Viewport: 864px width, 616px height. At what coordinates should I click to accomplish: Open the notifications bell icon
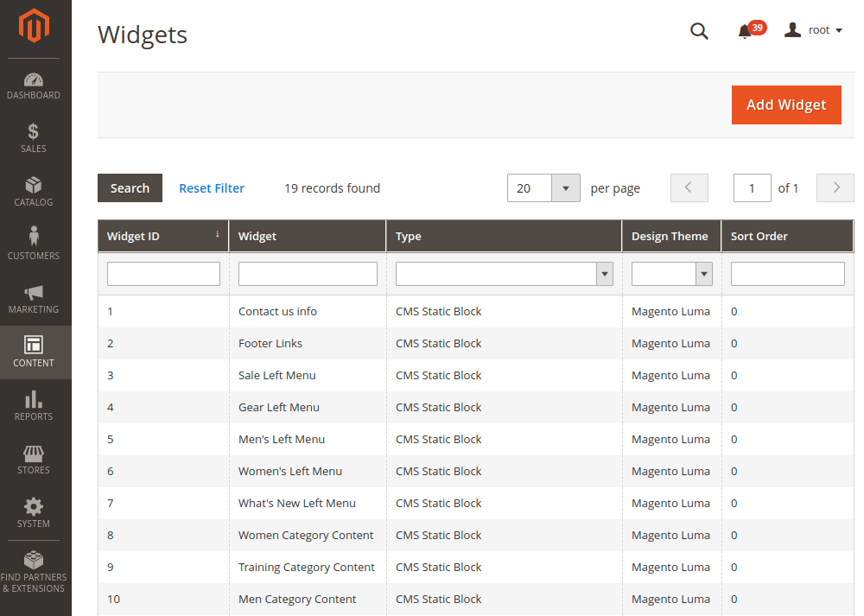pyautogui.click(x=745, y=31)
